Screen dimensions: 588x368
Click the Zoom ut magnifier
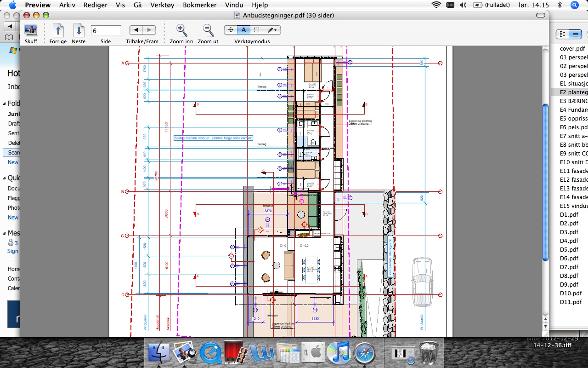(208, 30)
